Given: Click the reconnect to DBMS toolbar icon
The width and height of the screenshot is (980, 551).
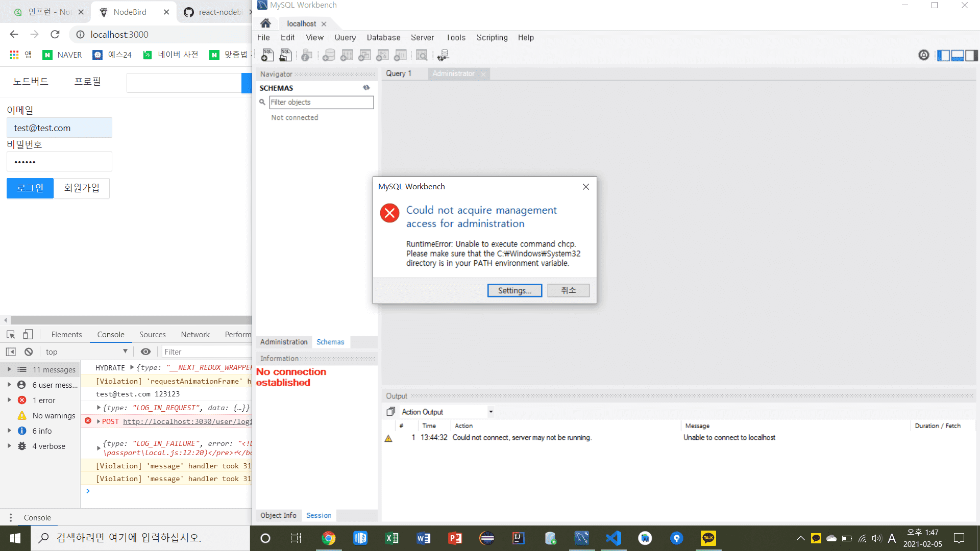Looking at the screenshot, I should 443,55.
